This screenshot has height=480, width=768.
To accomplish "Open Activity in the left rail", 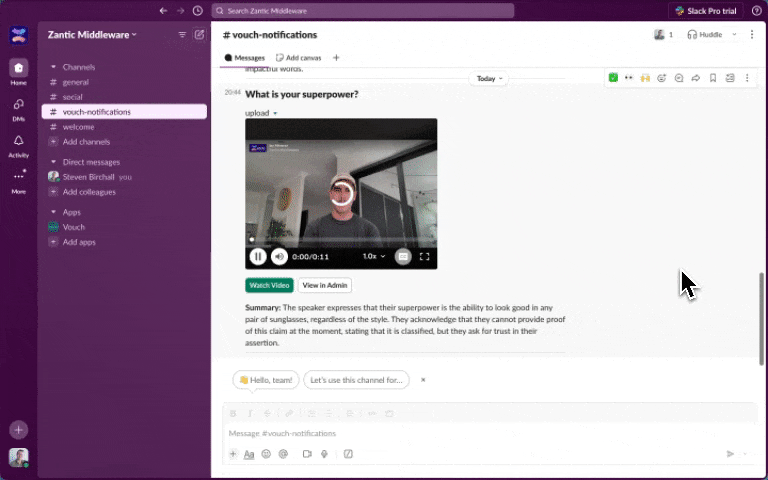I will point(19,146).
